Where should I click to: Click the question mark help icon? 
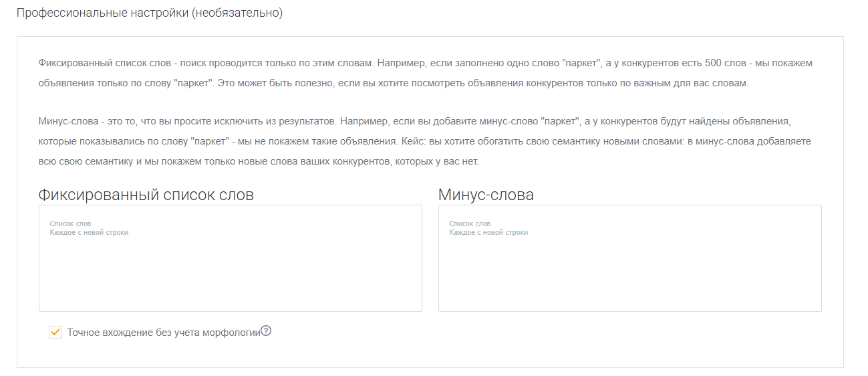(266, 331)
